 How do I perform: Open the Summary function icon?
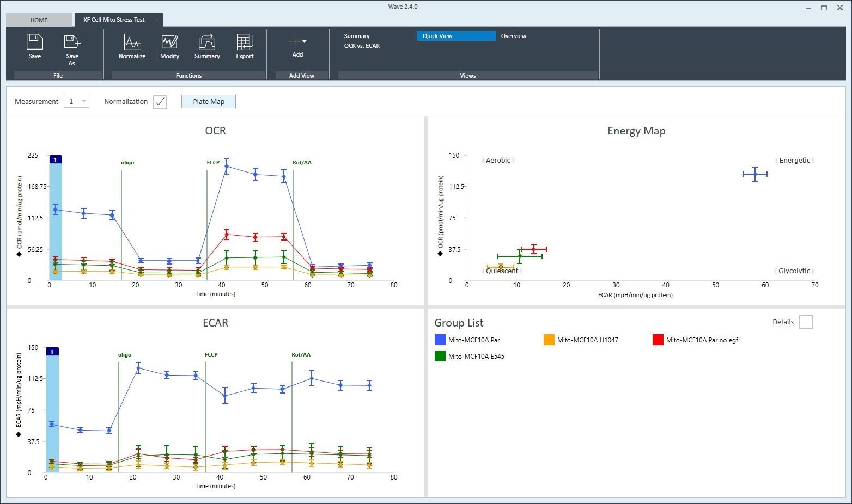207,42
